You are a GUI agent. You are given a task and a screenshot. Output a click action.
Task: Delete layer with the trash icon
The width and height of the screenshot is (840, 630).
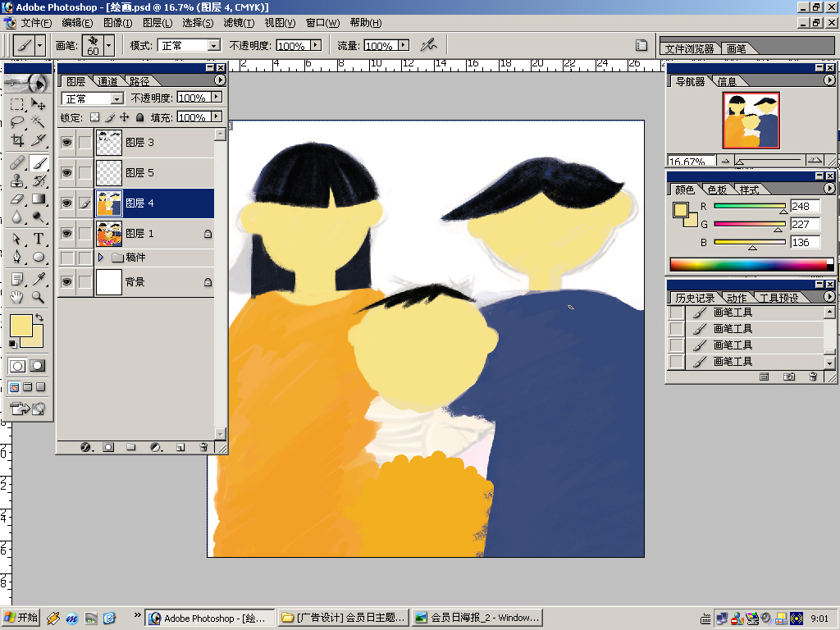[x=203, y=447]
